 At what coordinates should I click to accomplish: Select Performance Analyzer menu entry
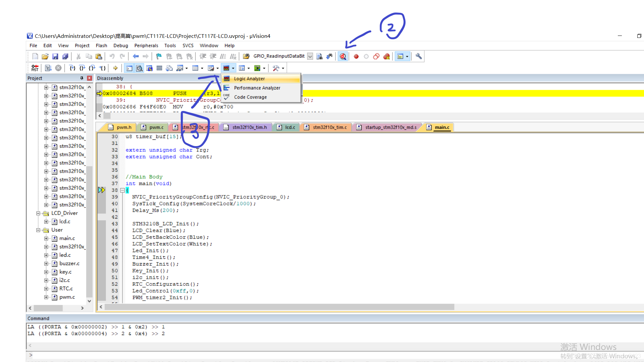(x=257, y=88)
